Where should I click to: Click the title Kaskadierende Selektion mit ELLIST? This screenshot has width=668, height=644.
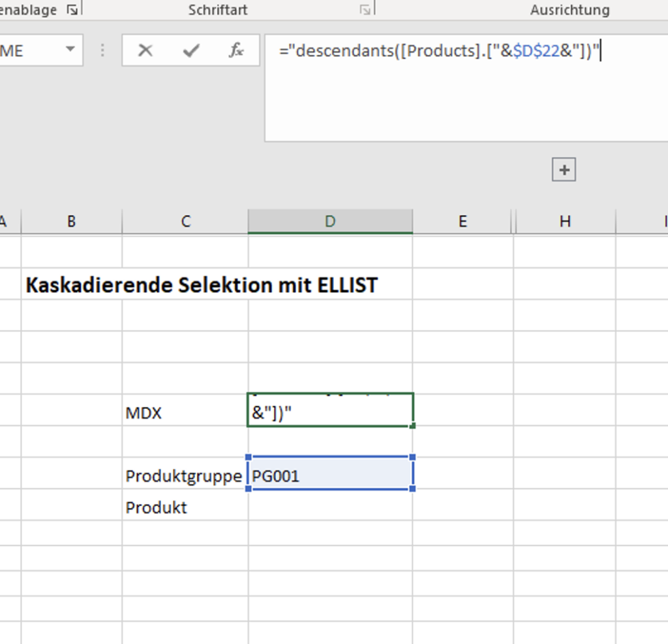point(201,284)
